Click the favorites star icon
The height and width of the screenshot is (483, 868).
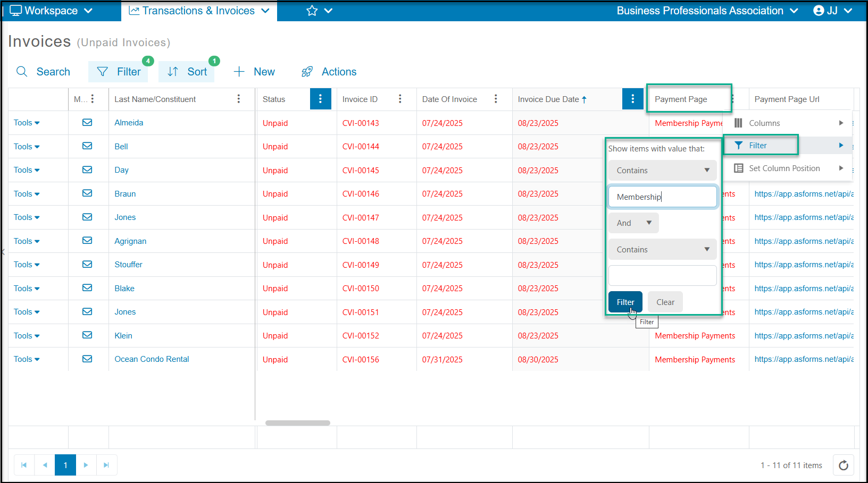312,11
